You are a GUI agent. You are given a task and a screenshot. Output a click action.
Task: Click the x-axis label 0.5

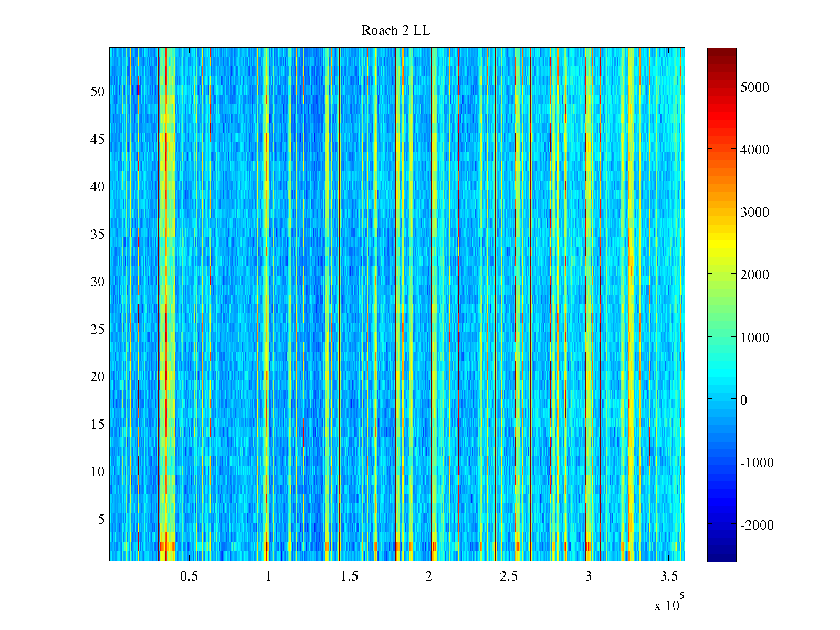[x=189, y=576]
